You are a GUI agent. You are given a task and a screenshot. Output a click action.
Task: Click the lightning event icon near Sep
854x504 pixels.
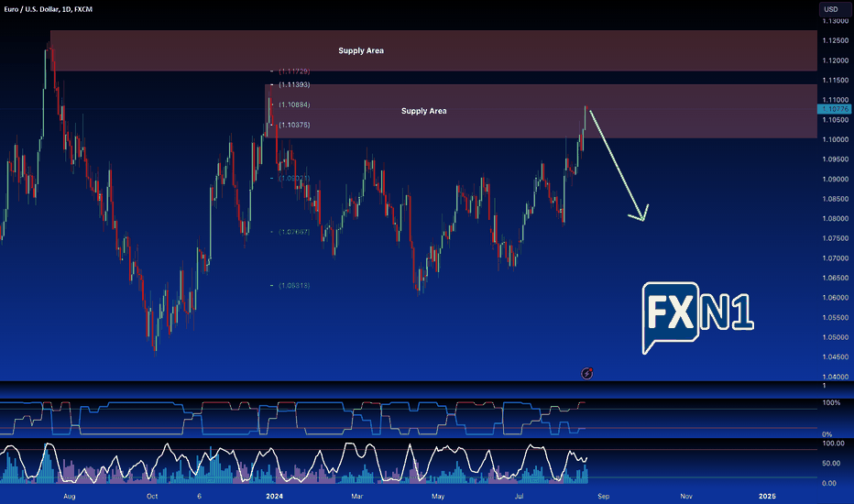(x=586, y=373)
